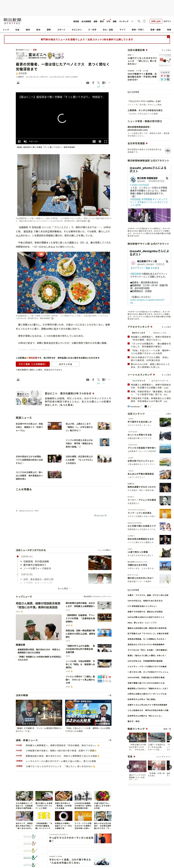Open the header more menu (three dots)
Screen dimensions: 174x868
[x=132, y=21]
